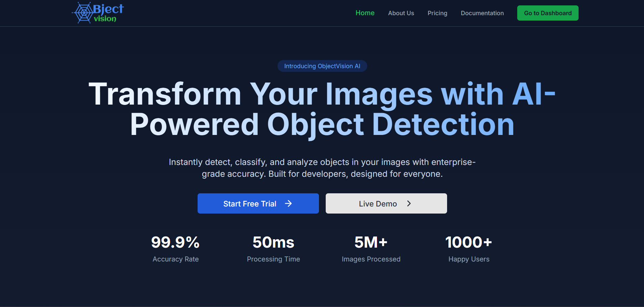Viewport: 644px width, 307px height.
Task: Click the 50ms statistic value
Action: (x=273, y=242)
